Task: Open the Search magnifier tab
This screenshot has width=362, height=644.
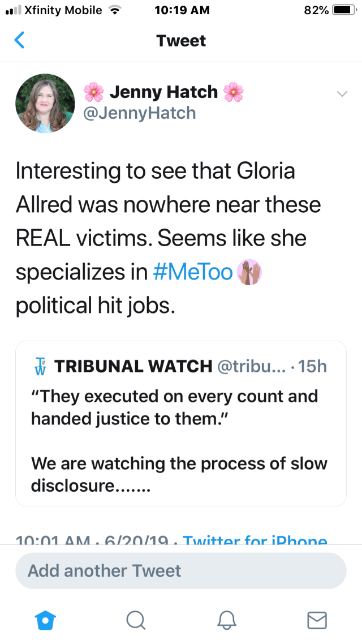Action: [135, 621]
